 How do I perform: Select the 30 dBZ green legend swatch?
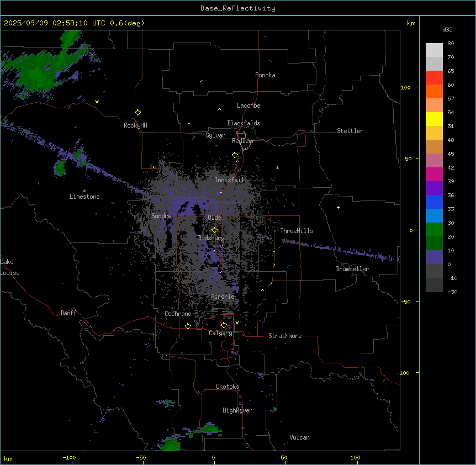point(434,230)
